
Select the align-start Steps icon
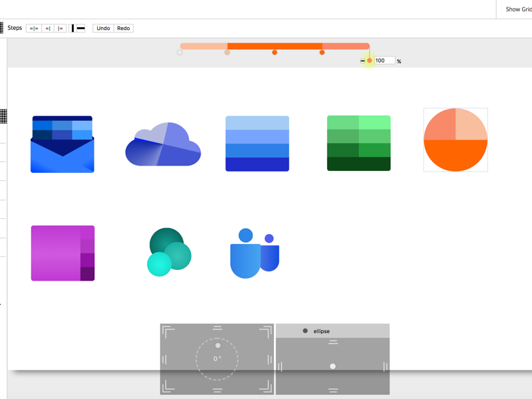pos(61,28)
